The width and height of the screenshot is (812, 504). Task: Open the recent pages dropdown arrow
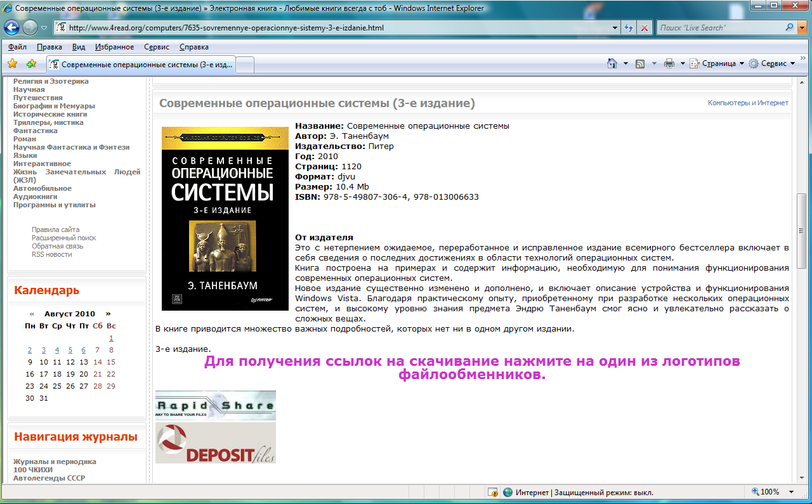coord(44,28)
